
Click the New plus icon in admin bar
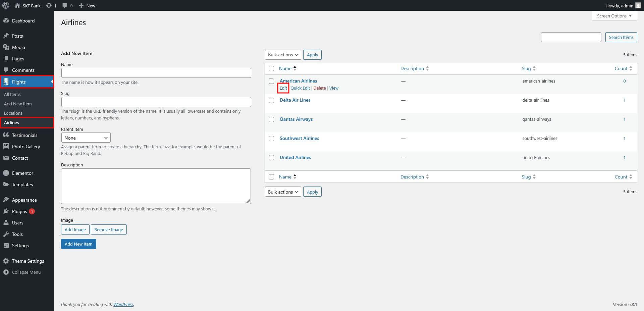pyautogui.click(x=81, y=5)
